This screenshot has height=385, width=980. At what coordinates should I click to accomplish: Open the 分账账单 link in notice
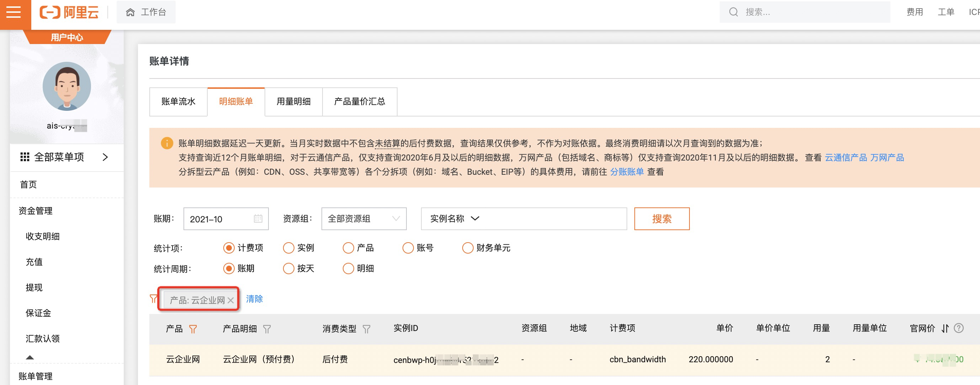point(627,172)
